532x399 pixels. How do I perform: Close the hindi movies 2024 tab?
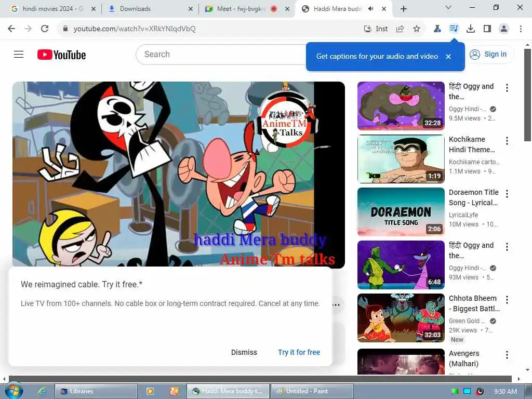(x=94, y=9)
